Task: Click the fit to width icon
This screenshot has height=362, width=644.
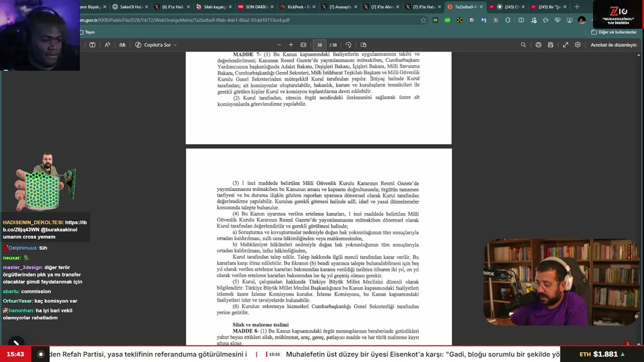Action: coord(303,45)
